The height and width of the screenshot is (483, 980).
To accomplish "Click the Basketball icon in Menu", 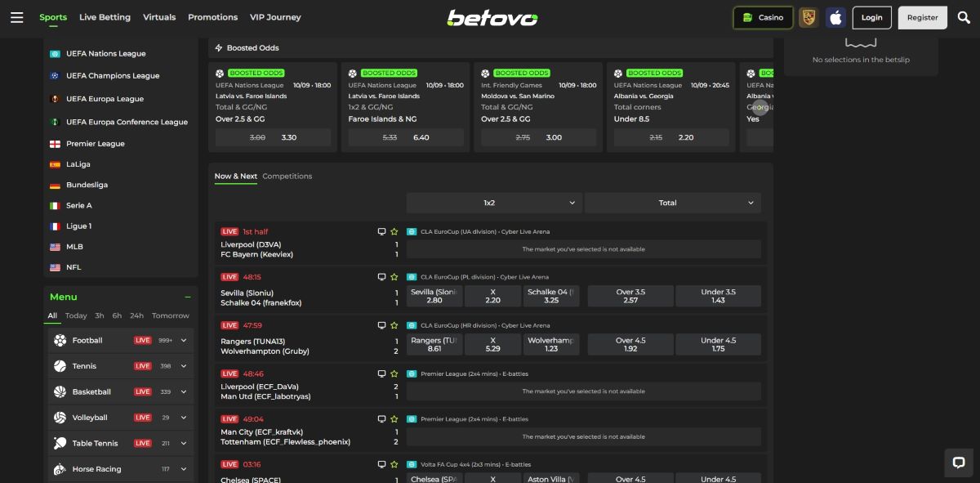I will tap(60, 391).
